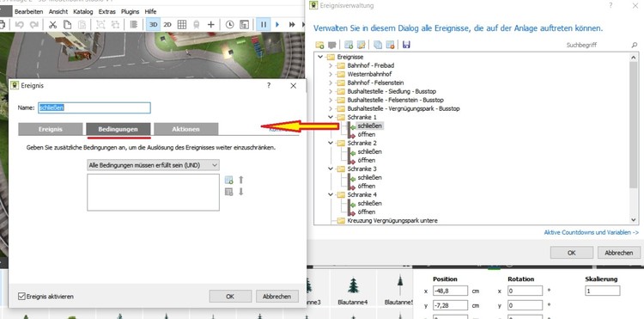644x319 pixels.
Task: Open the Katalog menu
Action: [83, 11]
